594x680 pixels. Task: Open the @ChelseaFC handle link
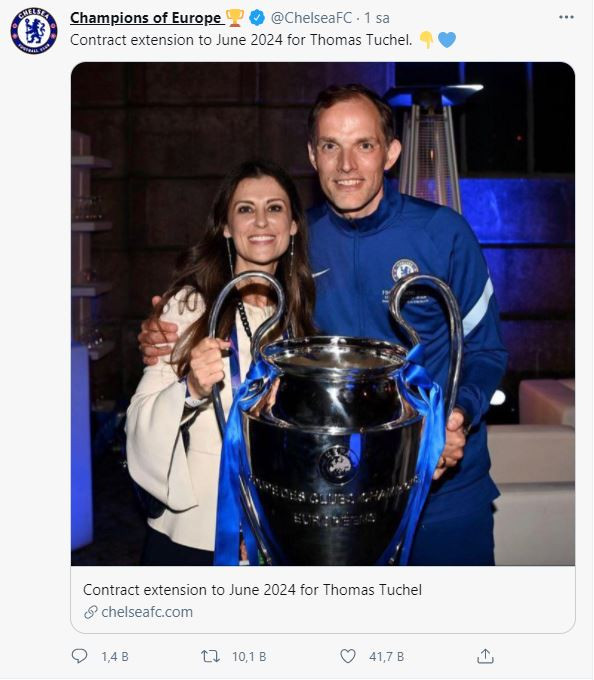[311, 18]
